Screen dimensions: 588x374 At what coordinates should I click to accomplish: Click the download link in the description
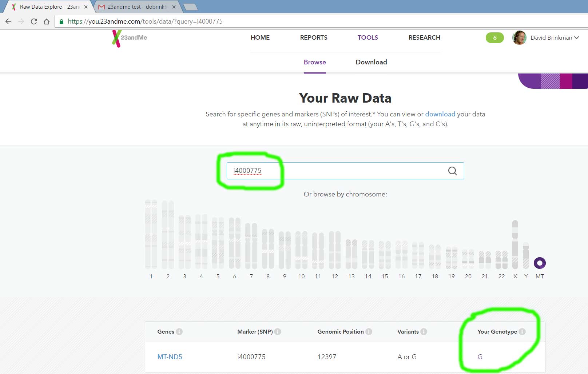coord(440,114)
